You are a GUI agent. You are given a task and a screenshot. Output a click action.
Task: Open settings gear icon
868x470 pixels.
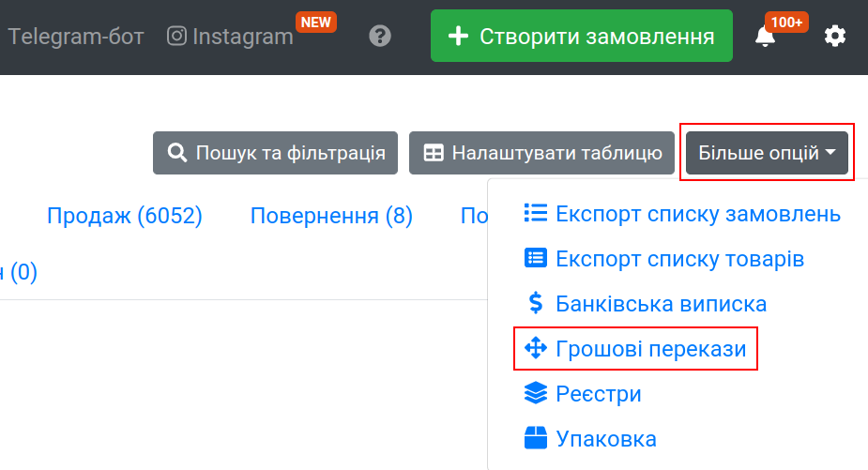click(x=834, y=37)
